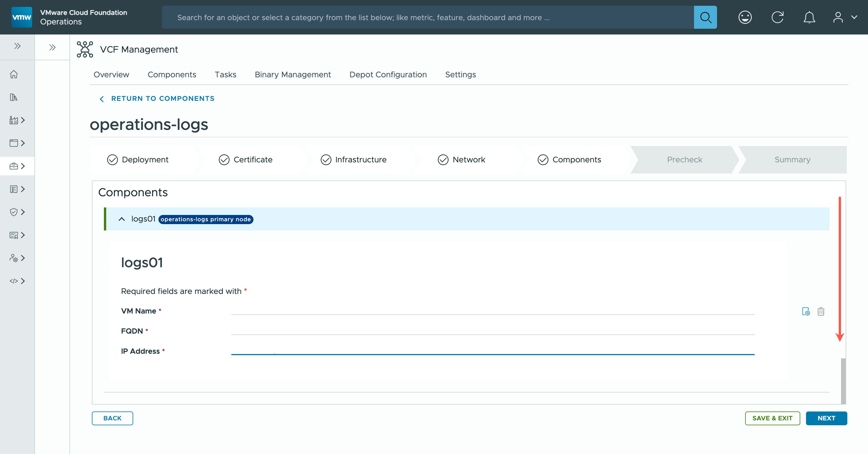
Task: Expand the main navigation sidebar
Action: point(17,46)
